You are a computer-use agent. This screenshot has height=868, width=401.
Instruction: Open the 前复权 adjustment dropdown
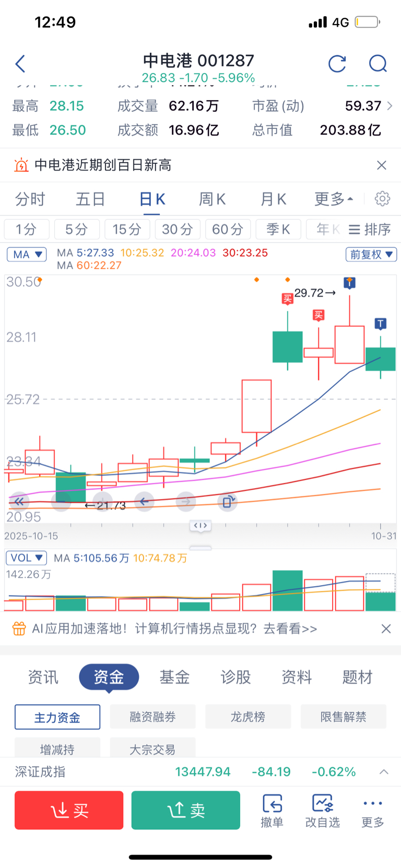tap(371, 254)
